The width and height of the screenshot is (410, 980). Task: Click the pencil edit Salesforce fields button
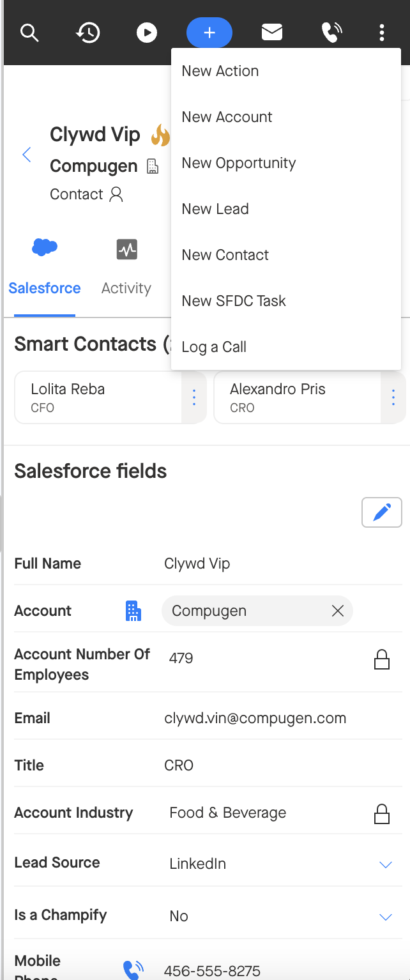[x=382, y=512]
